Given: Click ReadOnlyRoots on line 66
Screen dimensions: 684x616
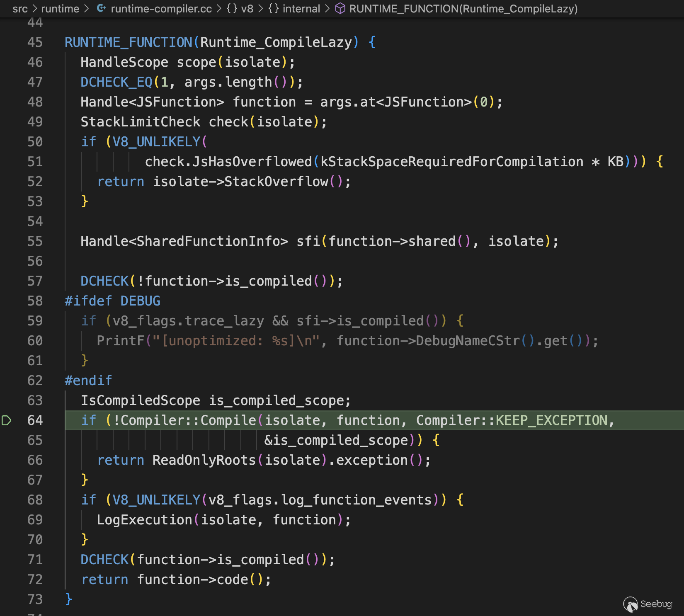Looking at the screenshot, I should click(204, 460).
